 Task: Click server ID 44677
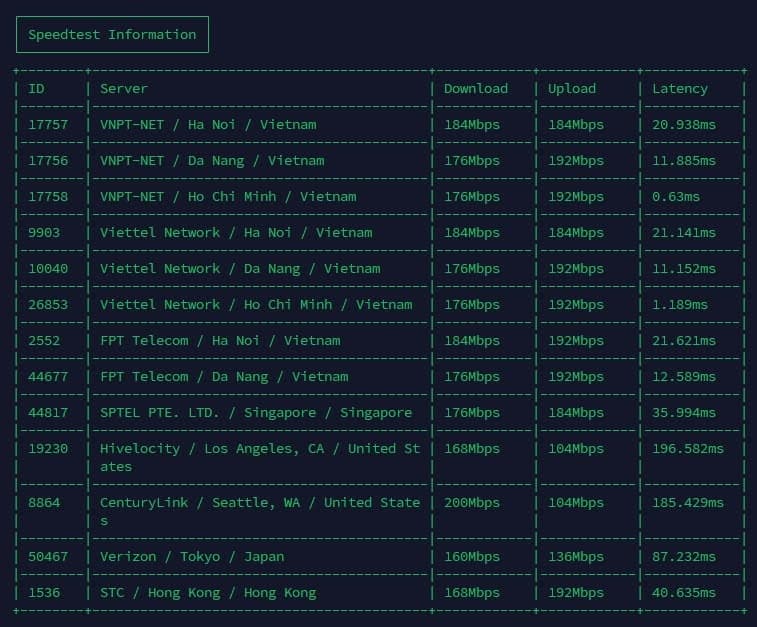click(x=48, y=376)
